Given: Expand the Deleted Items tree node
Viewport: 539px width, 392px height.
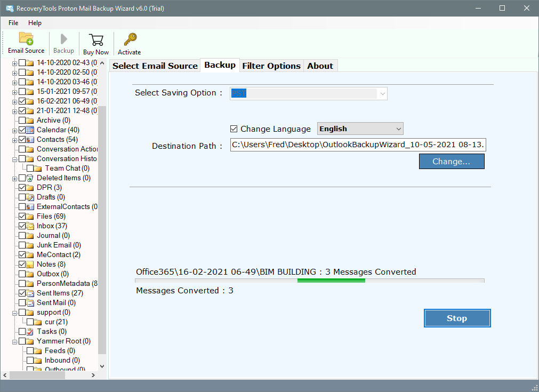Looking at the screenshot, I should (14, 179).
